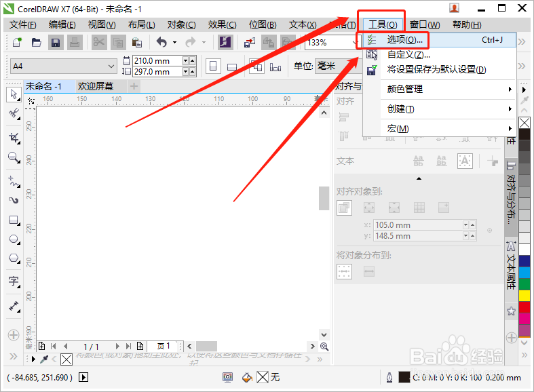This screenshot has width=534, height=392.
Task: Toggle landscape page orientation
Action: 232,66
